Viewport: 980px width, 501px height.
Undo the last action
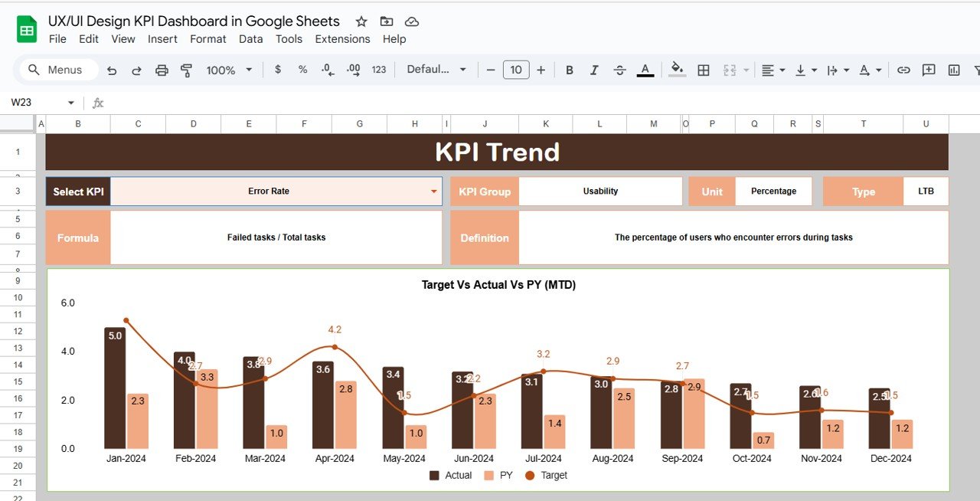point(112,70)
